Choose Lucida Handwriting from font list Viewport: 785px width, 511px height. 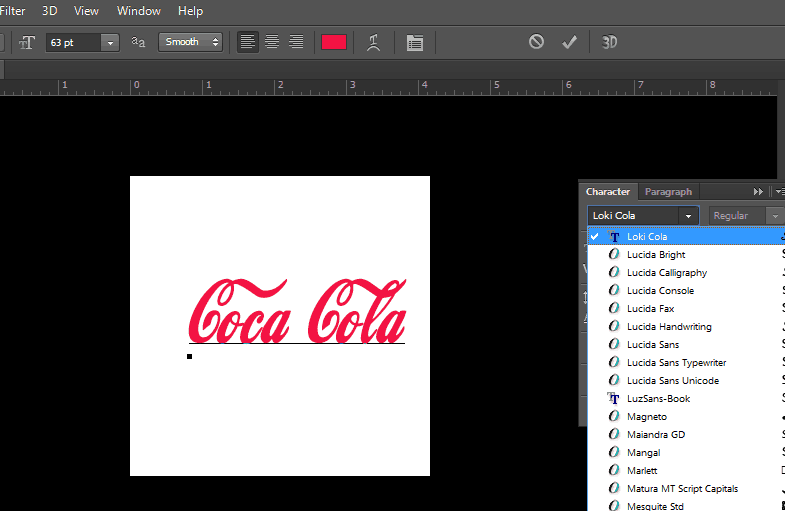(669, 327)
